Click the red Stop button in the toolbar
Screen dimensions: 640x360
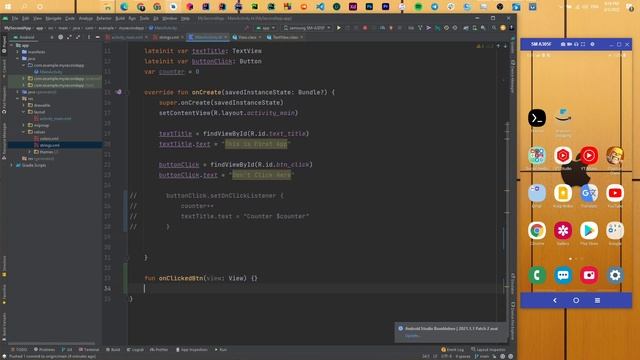coord(365,28)
